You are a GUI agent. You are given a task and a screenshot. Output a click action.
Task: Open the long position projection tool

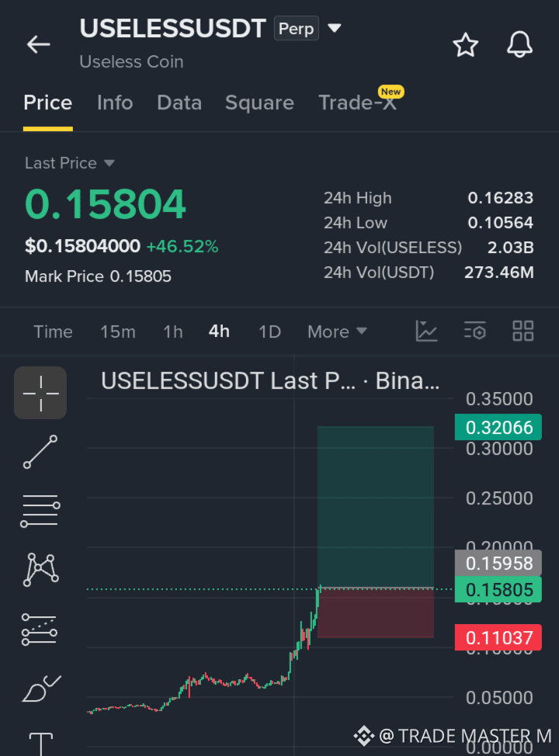pyautogui.click(x=40, y=629)
